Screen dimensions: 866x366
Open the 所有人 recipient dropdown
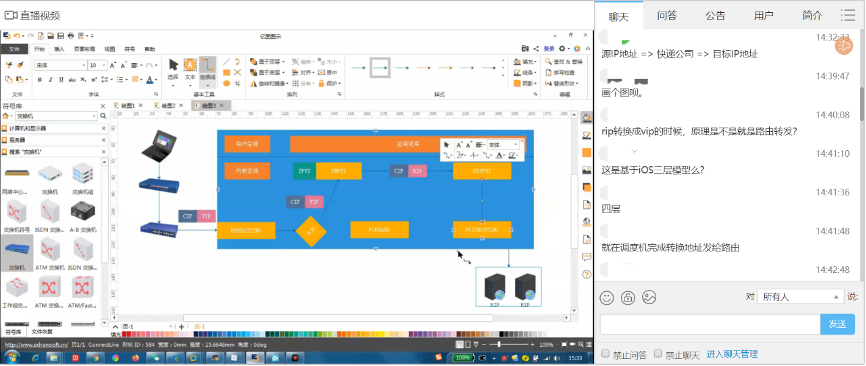coord(800,296)
